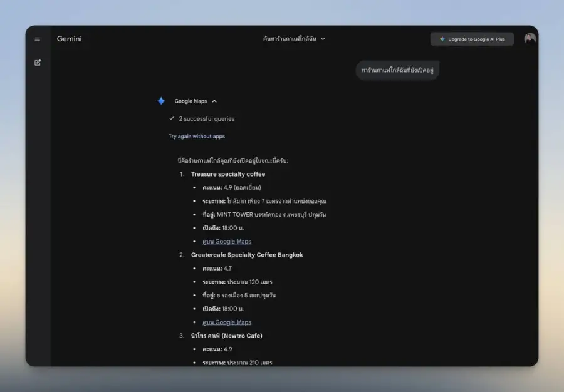Viewport: 564px width, 392px height.
Task: Click Upgrade to Google AI Plus
Action: tap(472, 39)
